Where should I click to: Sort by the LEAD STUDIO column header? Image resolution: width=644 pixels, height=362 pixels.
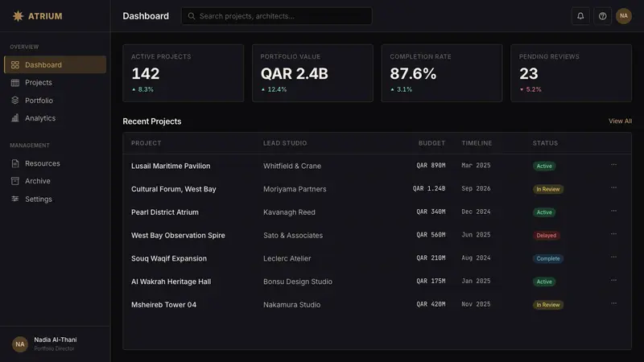click(x=285, y=143)
